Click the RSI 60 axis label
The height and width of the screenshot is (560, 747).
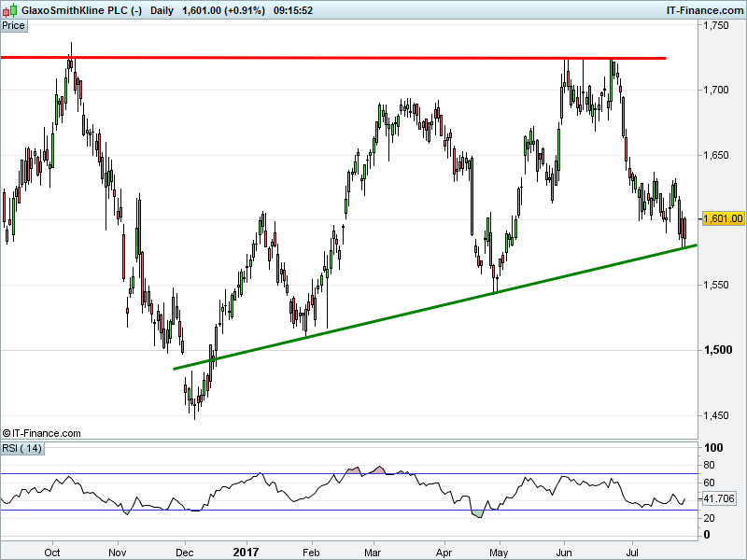(x=709, y=483)
